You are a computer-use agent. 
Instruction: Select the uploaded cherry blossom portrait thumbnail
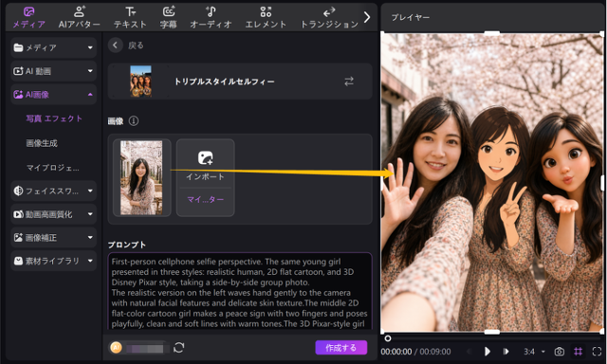click(141, 177)
